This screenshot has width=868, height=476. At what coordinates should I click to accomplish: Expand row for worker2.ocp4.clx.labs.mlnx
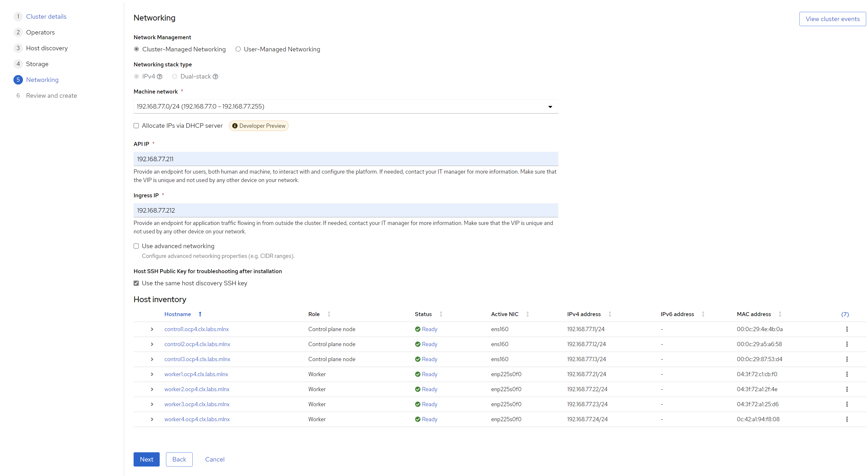click(152, 389)
